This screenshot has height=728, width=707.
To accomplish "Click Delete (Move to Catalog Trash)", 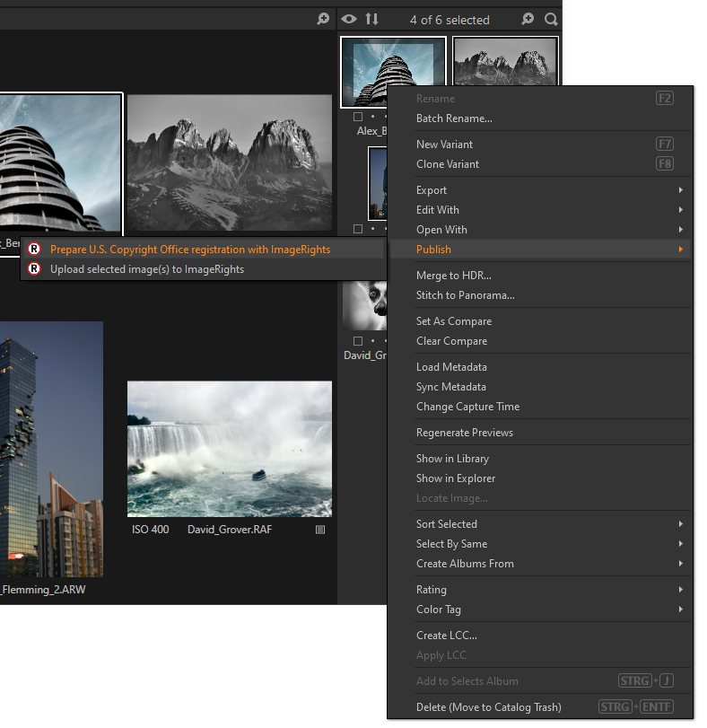I will [x=488, y=707].
